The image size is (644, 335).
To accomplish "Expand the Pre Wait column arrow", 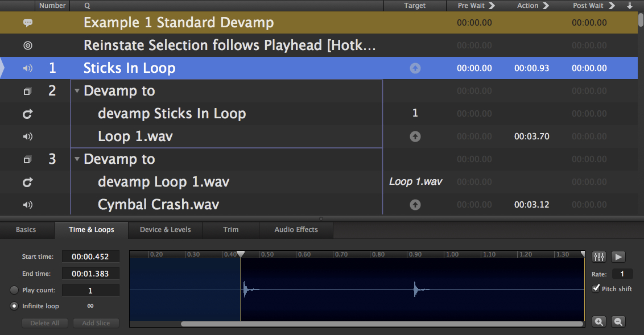I will 492,6.
